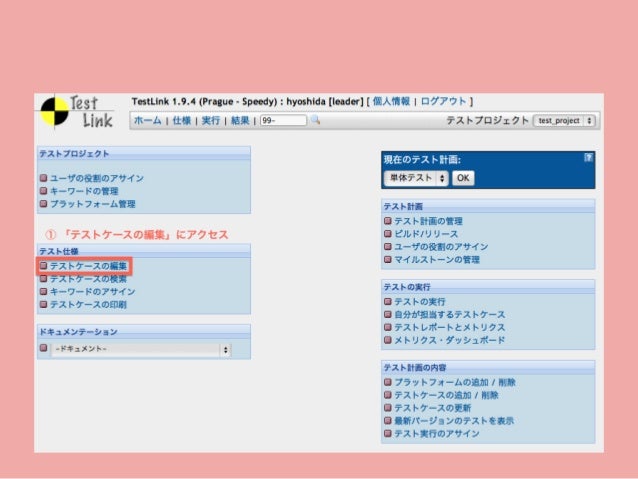Click ログアウト link
Image resolution: width=638 pixels, height=479 pixels.
click(443, 101)
